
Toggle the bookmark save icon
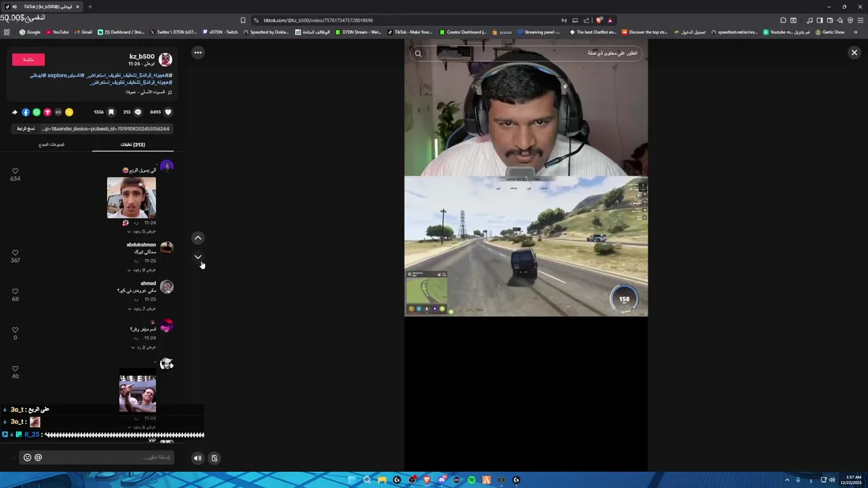[x=111, y=112]
